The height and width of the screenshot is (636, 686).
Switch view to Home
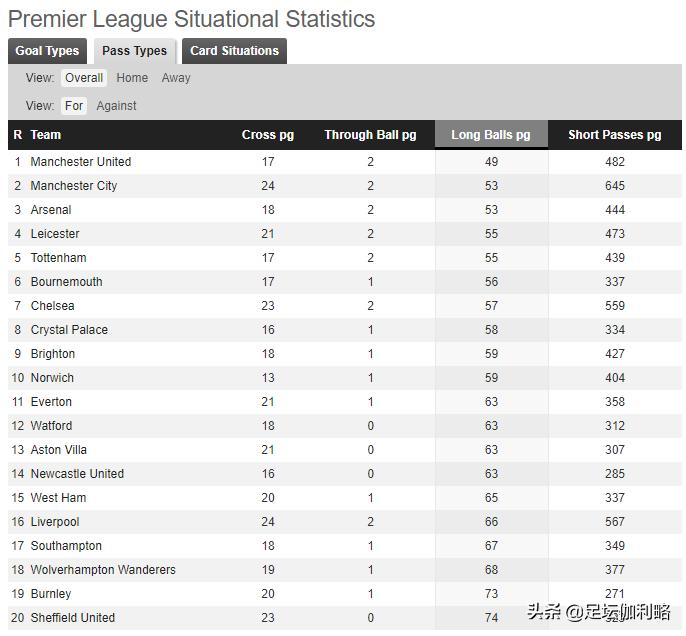pos(132,78)
